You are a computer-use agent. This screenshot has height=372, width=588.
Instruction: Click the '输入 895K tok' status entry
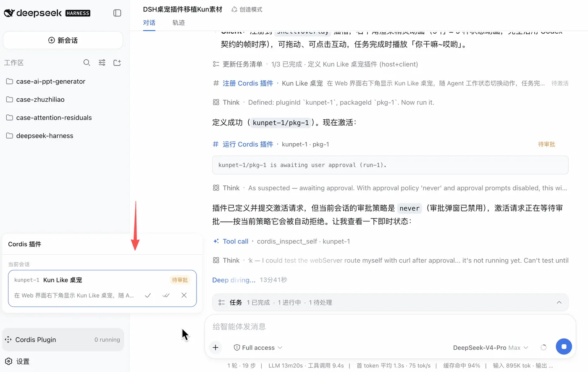(x=512, y=366)
